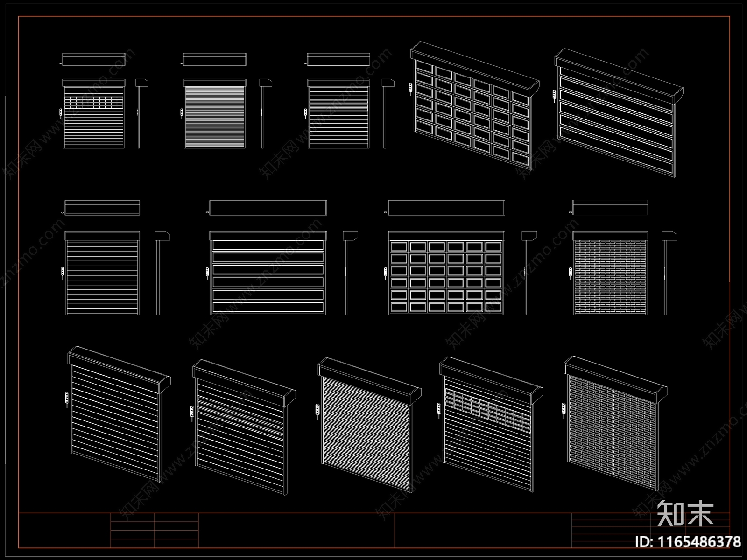Select front elevation sectional door with window grid
Screen dimensions: 747x560
(446, 273)
